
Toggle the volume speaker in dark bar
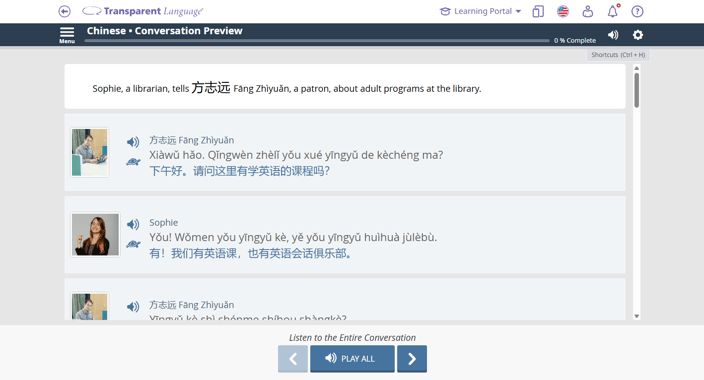pos(613,35)
